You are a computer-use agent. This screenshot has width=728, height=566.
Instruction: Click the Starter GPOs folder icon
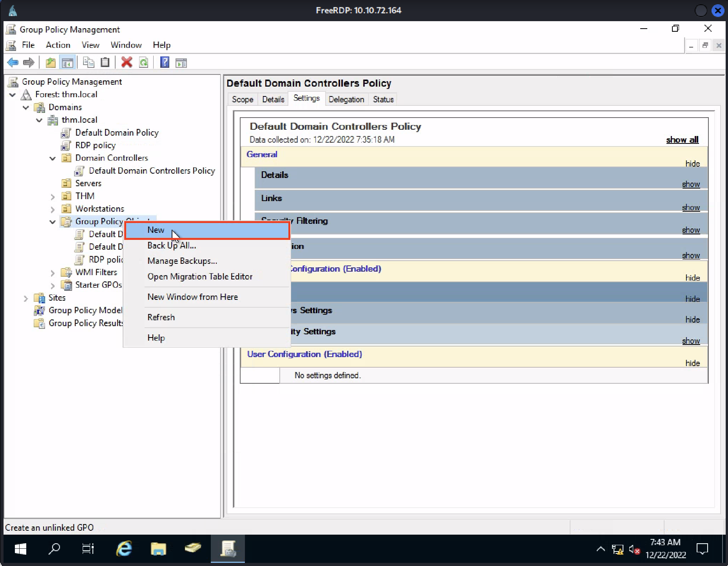point(66,285)
